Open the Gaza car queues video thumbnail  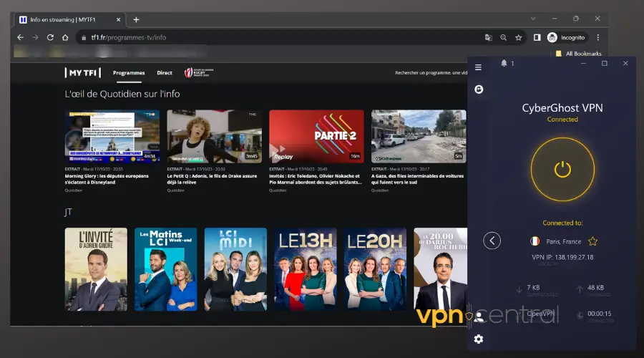click(419, 137)
